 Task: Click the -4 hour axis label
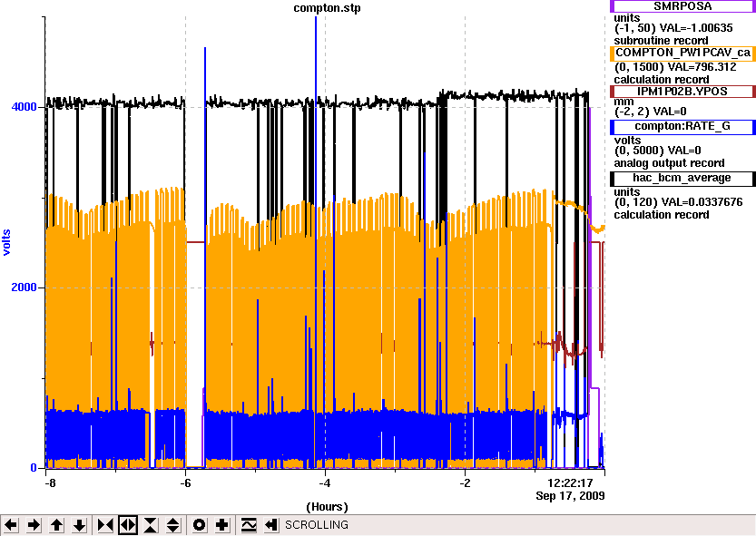pyautogui.click(x=326, y=483)
